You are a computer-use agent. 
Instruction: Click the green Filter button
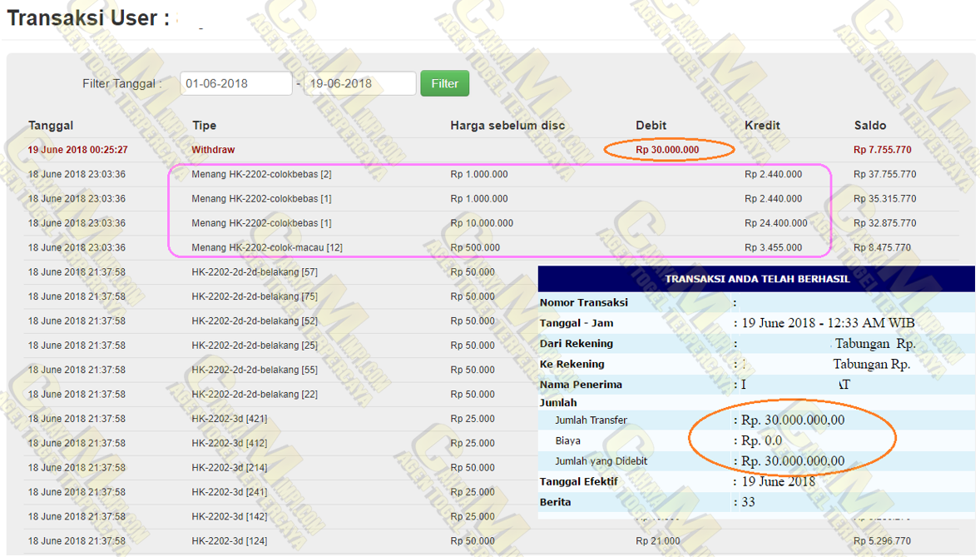coord(444,83)
